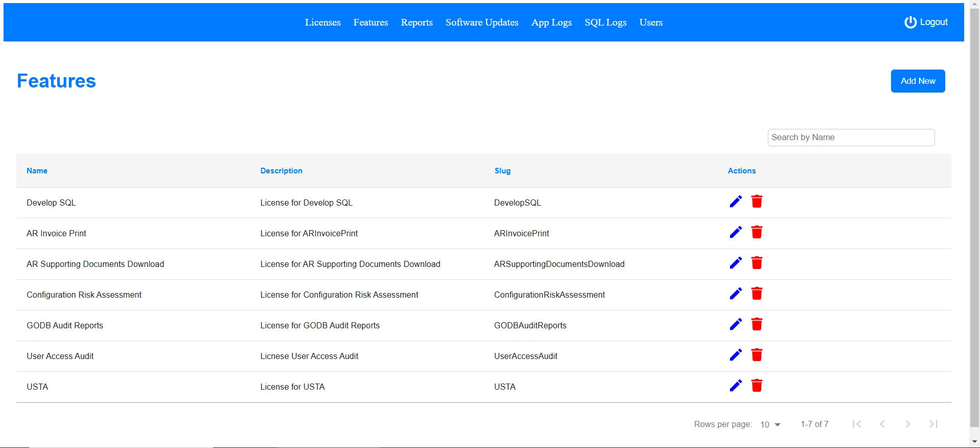Viewport: 980px width, 448px height.
Task: Delete the Develop SQL feature
Action: (757, 201)
